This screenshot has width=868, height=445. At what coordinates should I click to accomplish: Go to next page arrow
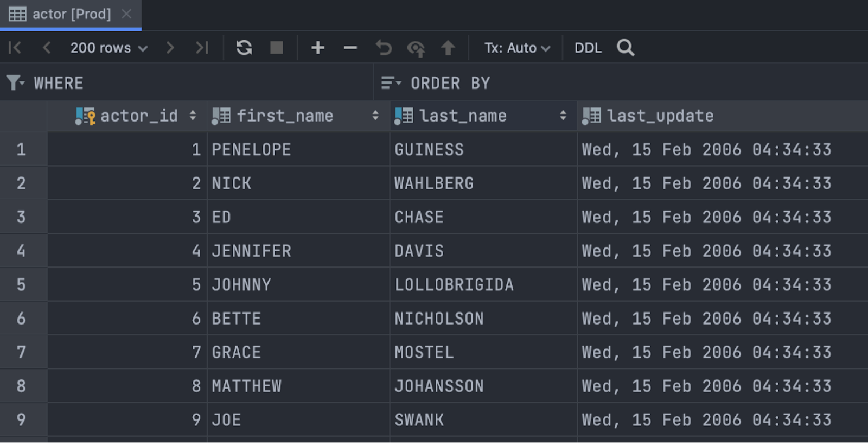[170, 48]
